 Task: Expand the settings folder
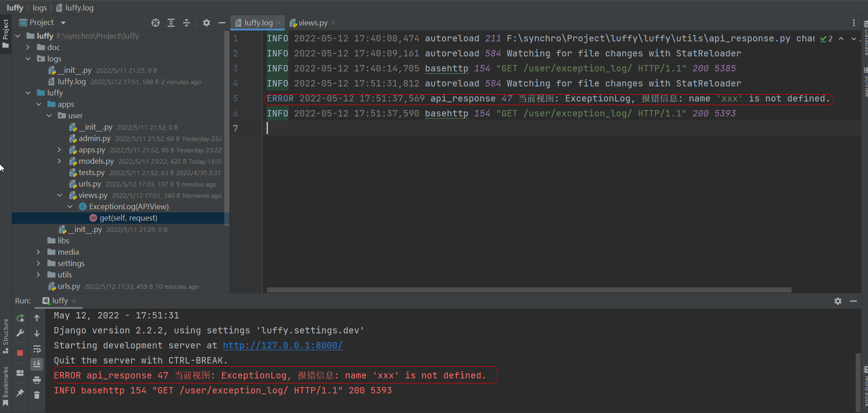39,263
